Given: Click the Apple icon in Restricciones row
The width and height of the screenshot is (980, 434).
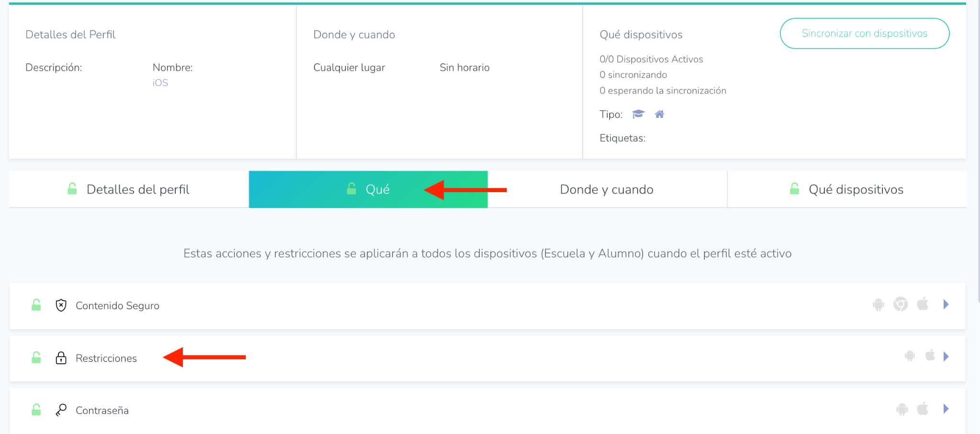Looking at the screenshot, I should 930,356.
